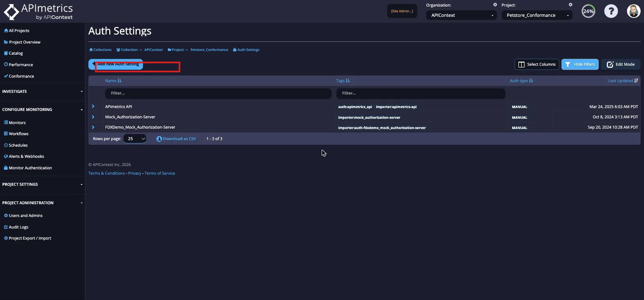Open Users and Admins

point(23,215)
